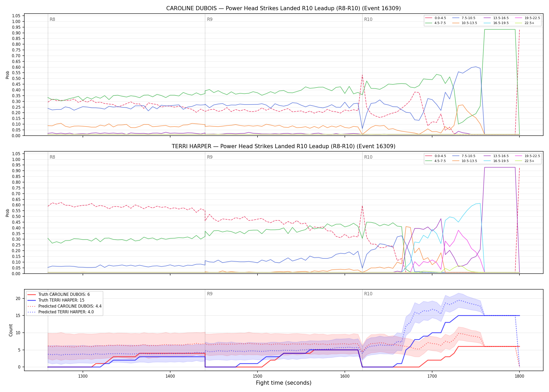Click 'Truth TERRI HARPER: 15' legend text
Viewport: 549px width, 392px height.
click(x=61, y=300)
